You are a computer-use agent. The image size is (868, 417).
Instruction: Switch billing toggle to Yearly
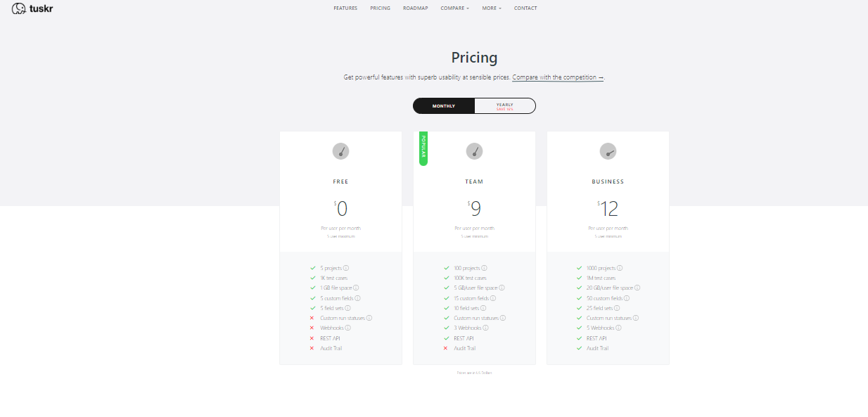pyautogui.click(x=505, y=106)
